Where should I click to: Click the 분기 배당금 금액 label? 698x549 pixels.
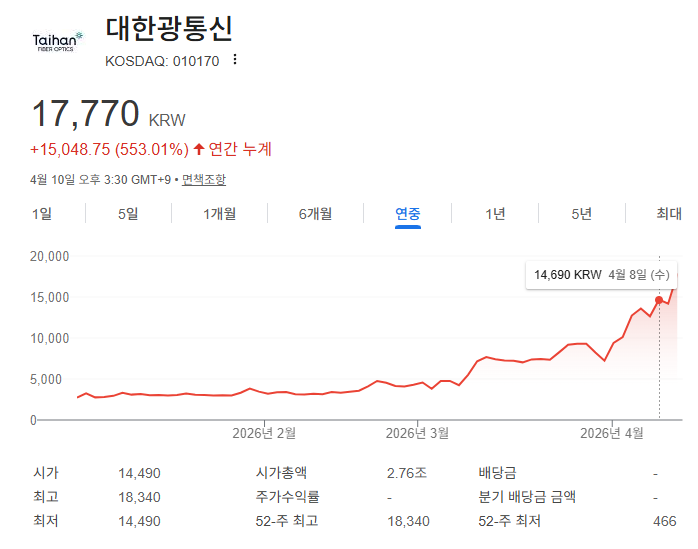pyautogui.click(x=527, y=497)
